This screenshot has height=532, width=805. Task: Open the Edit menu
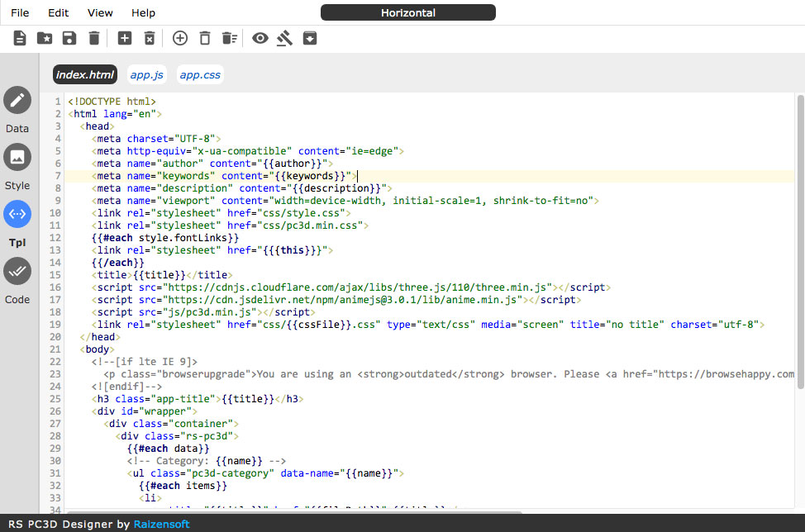coord(59,13)
